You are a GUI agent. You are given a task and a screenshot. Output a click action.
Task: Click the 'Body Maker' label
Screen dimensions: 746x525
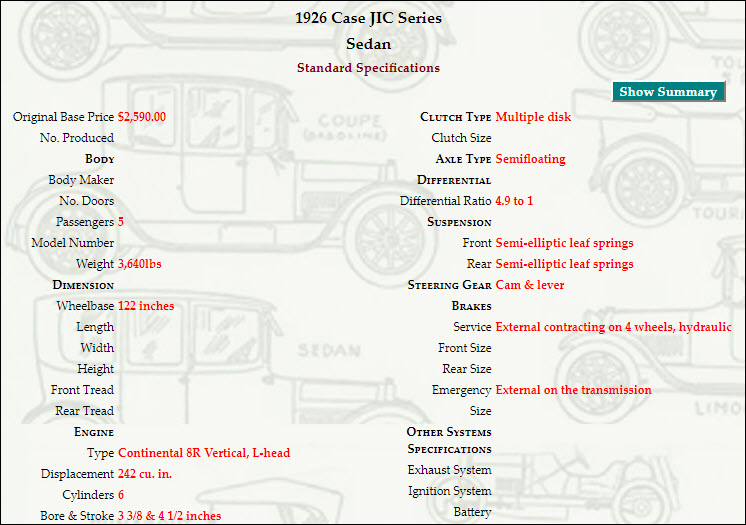[x=81, y=180]
